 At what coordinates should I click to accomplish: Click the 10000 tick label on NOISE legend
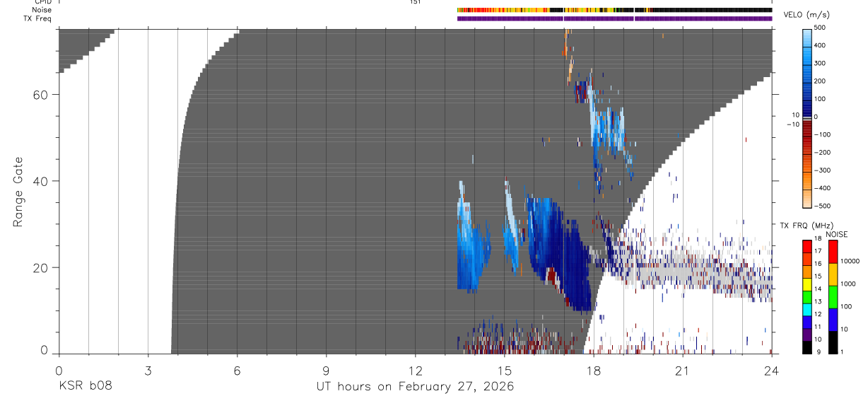pyautogui.click(x=850, y=261)
